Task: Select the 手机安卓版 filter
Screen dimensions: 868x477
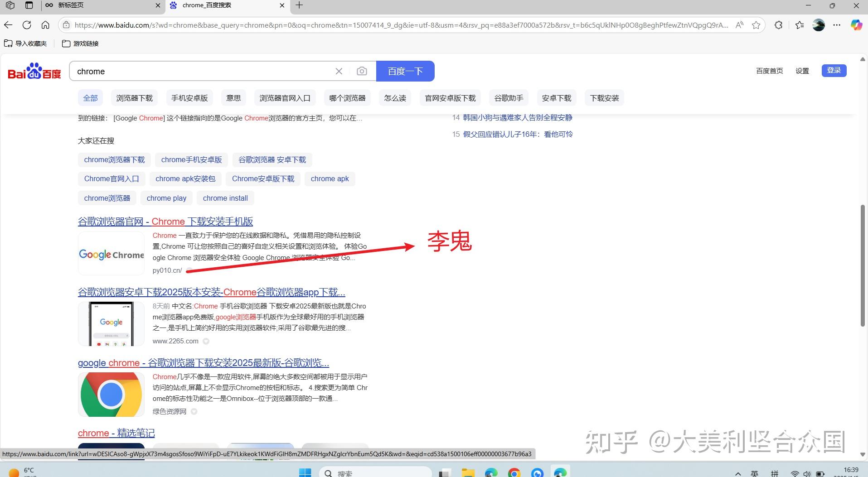Action: [189, 98]
